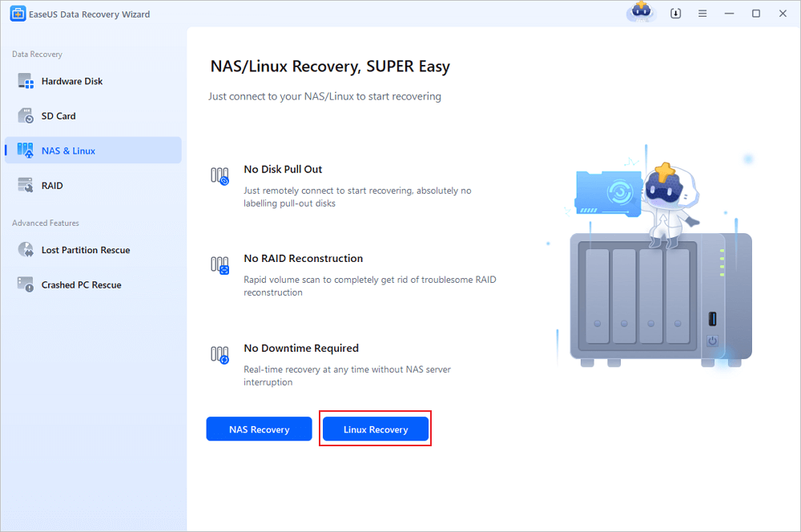Select SD Card in sidebar
801x532 pixels.
[x=93, y=116]
